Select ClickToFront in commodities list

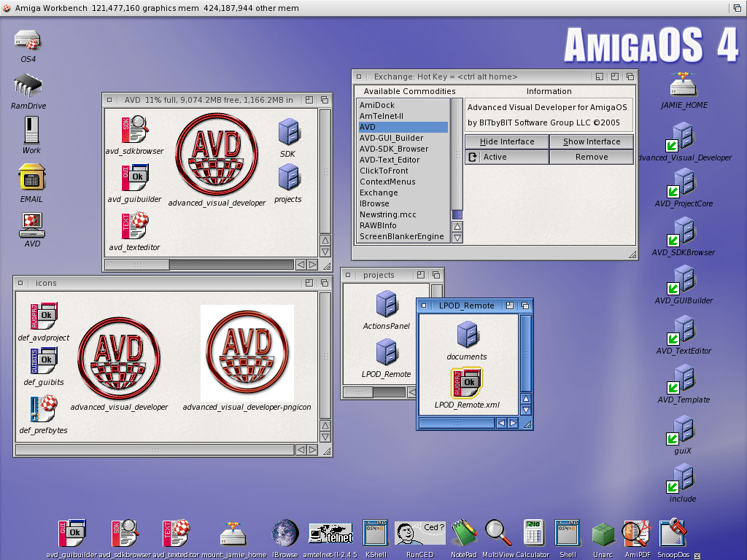pyautogui.click(x=403, y=171)
